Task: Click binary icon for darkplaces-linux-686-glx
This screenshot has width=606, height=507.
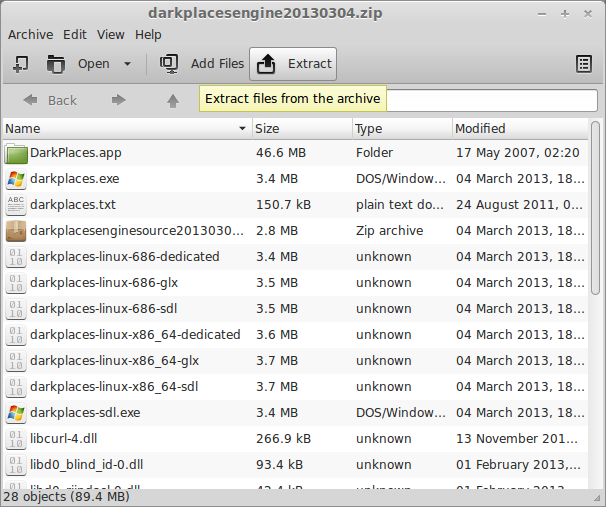Action: pyautogui.click(x=16, y=283)
